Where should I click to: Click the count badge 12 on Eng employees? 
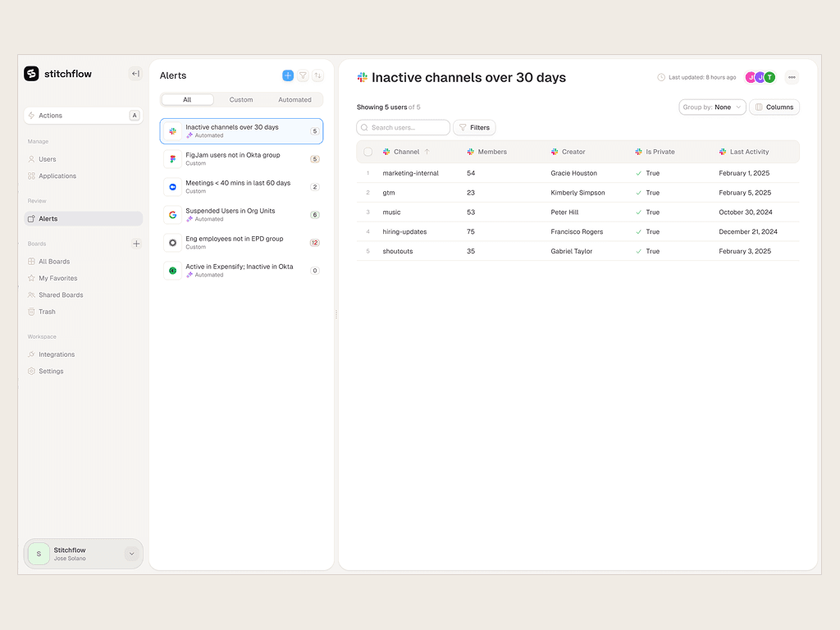[314, 243]
